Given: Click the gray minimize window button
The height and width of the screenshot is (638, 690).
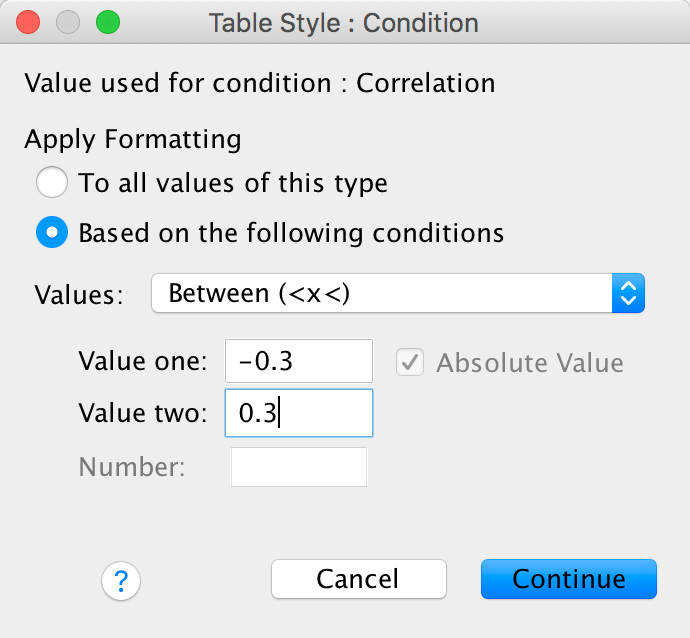Looking at the screenshot, I should (x=68, y=22).
